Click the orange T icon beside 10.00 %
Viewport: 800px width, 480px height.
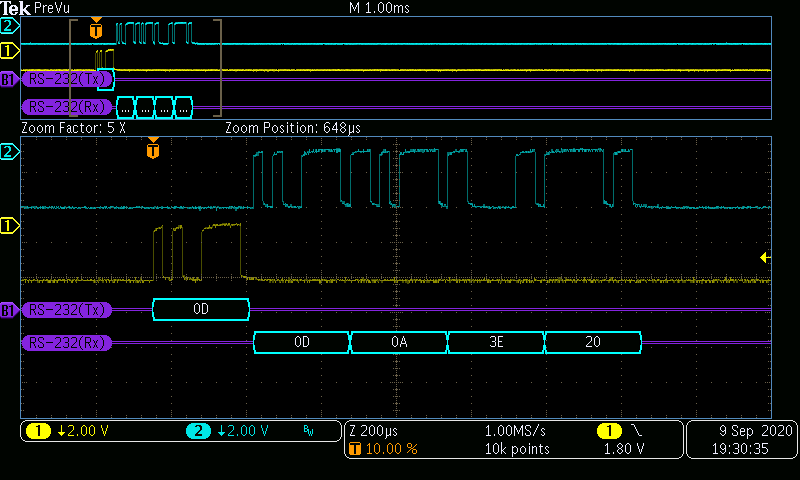click(353, 449)
